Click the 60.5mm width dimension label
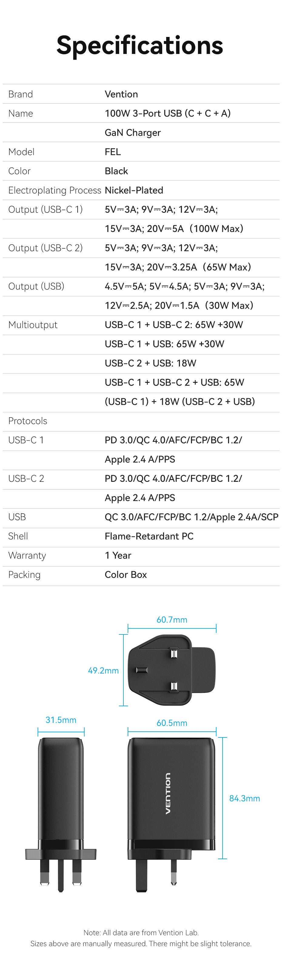 click(172, 723)
